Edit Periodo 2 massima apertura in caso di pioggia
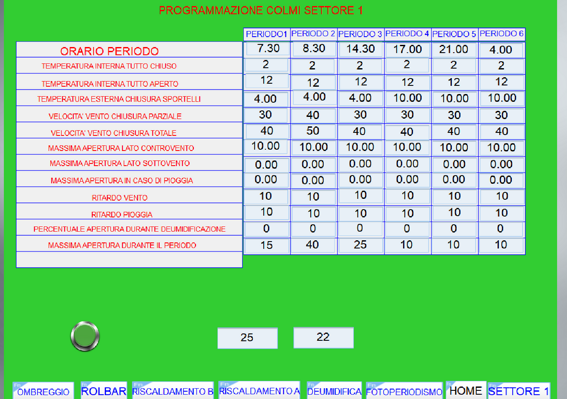Screen dimensions: 567x399 (x=314, y=181)
